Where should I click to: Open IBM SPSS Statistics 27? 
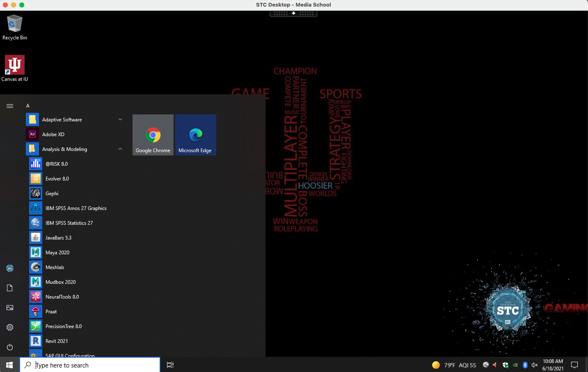pyautogui.click(x=69, y=223)
